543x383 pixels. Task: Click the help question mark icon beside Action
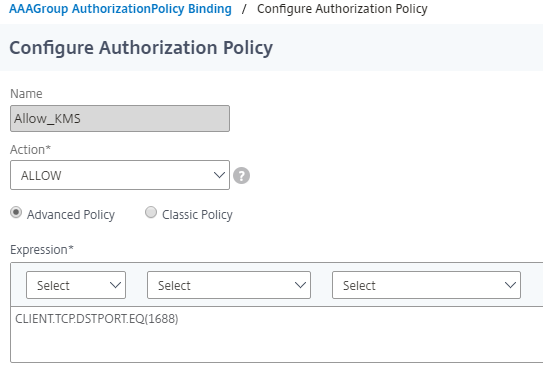point(241,176)
